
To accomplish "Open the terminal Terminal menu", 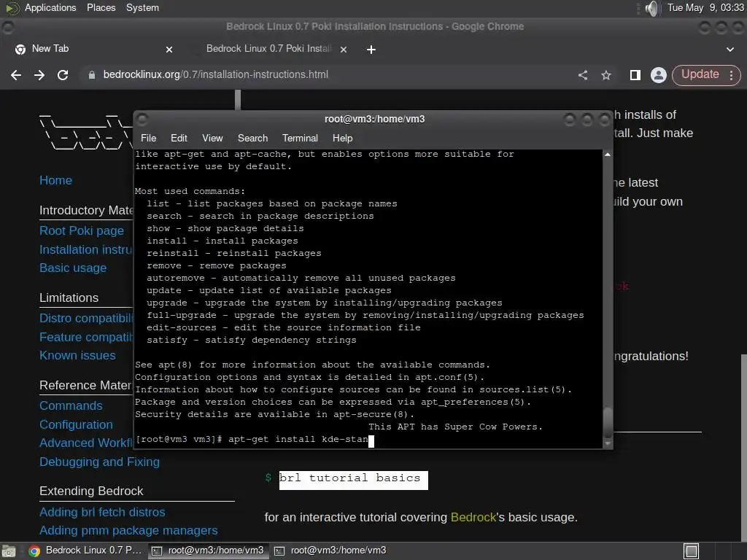I will (x=300, y=138).
